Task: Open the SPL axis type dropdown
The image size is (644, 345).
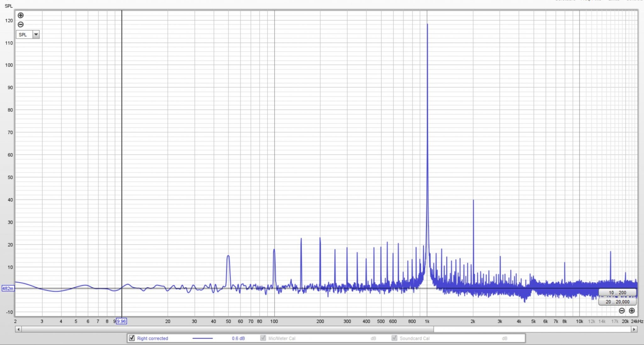Action: (28, 35)
